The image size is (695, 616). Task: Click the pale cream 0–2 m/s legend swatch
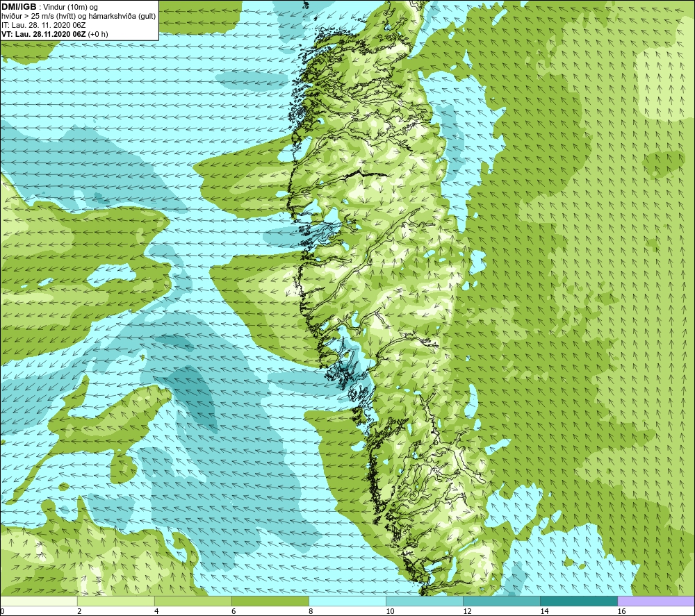[x=39, y=601]
